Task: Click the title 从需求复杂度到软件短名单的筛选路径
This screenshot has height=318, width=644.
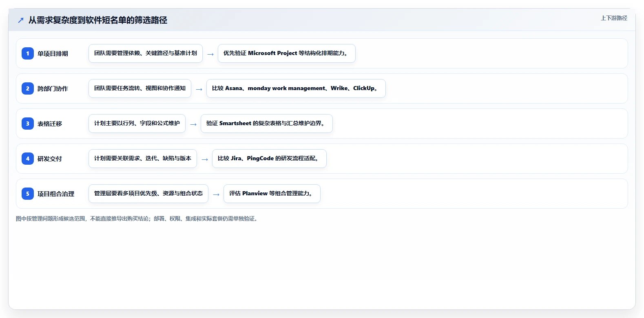Action: coord(98,20)
